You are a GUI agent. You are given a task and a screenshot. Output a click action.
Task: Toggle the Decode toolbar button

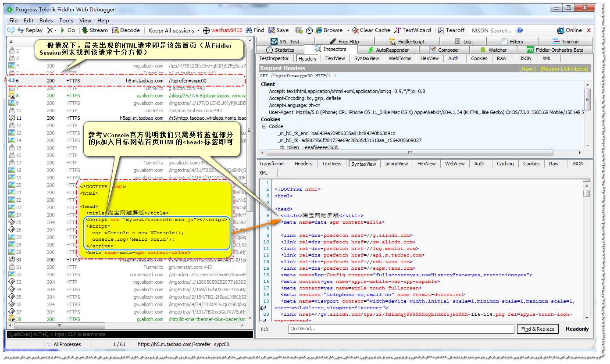(126, 30)
